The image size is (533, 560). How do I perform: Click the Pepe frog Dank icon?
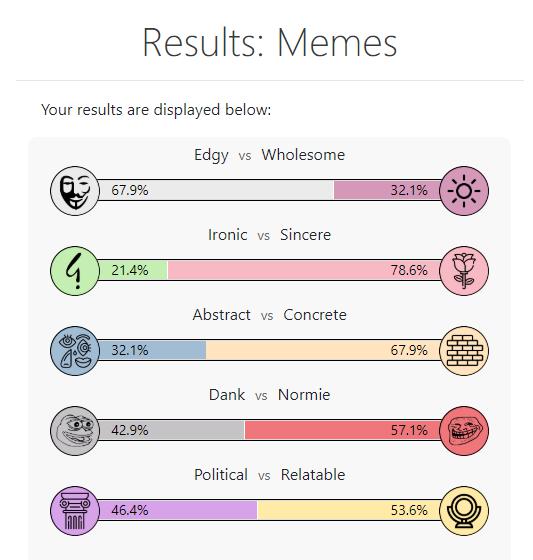pyautogui.click(x=75, y=431)
